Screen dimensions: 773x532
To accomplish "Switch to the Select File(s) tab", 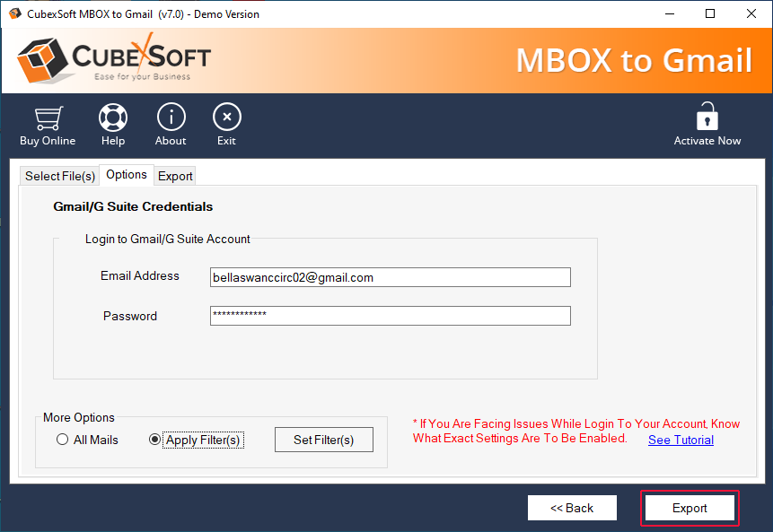I will (x=59, y=176).
